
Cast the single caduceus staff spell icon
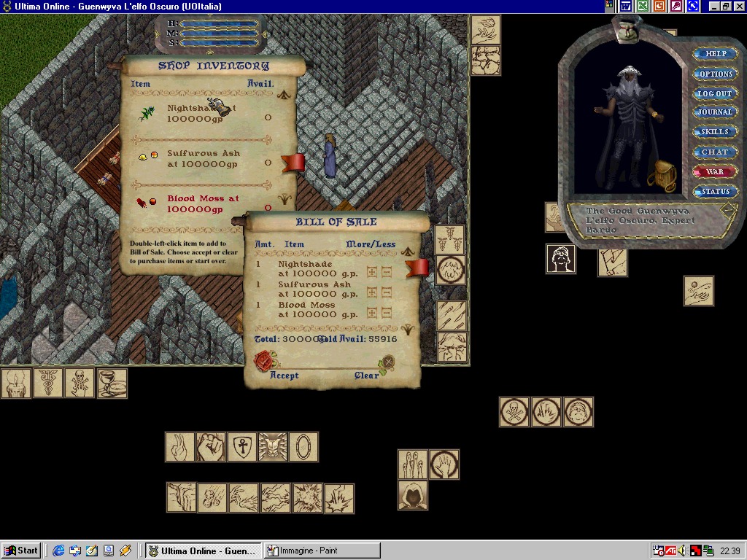point(48,384)
